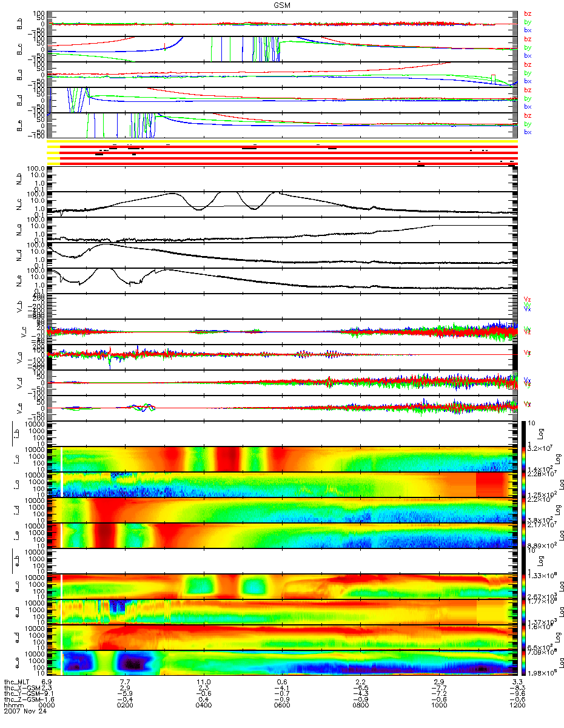Viewport: 564px width, 728px height.
Task: Click the thc_Y-GSM row label
Action: [x=22, y=695]
